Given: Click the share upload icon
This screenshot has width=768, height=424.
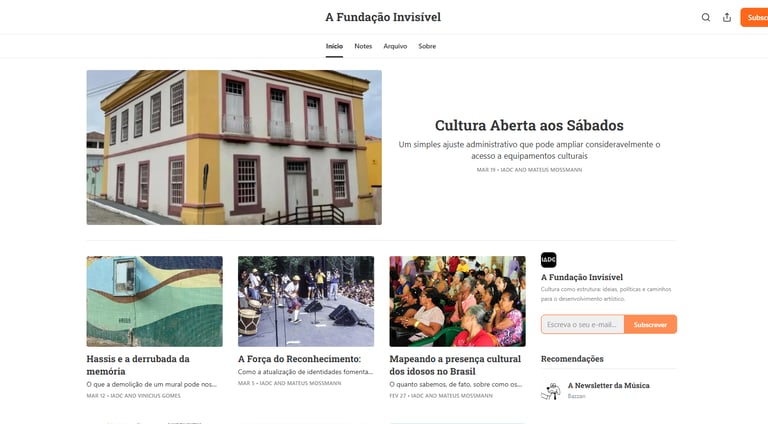Looking at the screenshot, I should [x=727, y=18].
